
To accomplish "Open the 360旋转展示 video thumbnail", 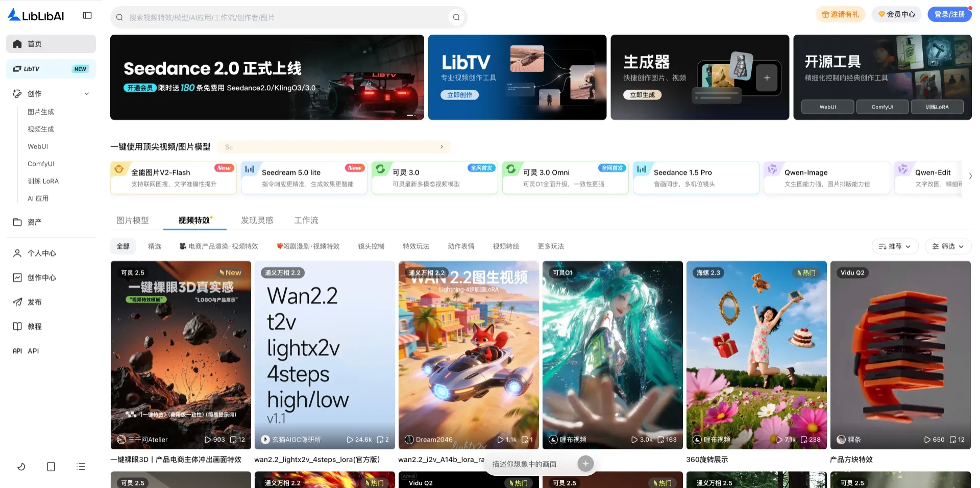I will pyautogui.click(x=756, y=355).
